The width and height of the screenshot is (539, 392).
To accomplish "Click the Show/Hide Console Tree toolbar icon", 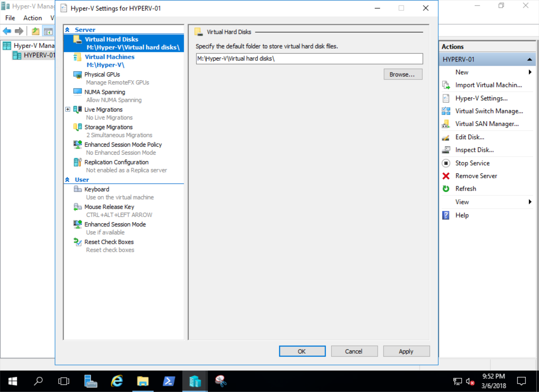I will pyautogui.click(x=48, y=31).
